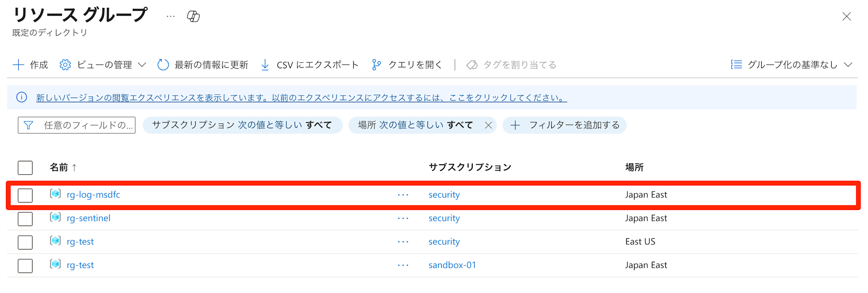
Task: Select the rg-sentinel row checkbox
Action: (x=25, y=219)
